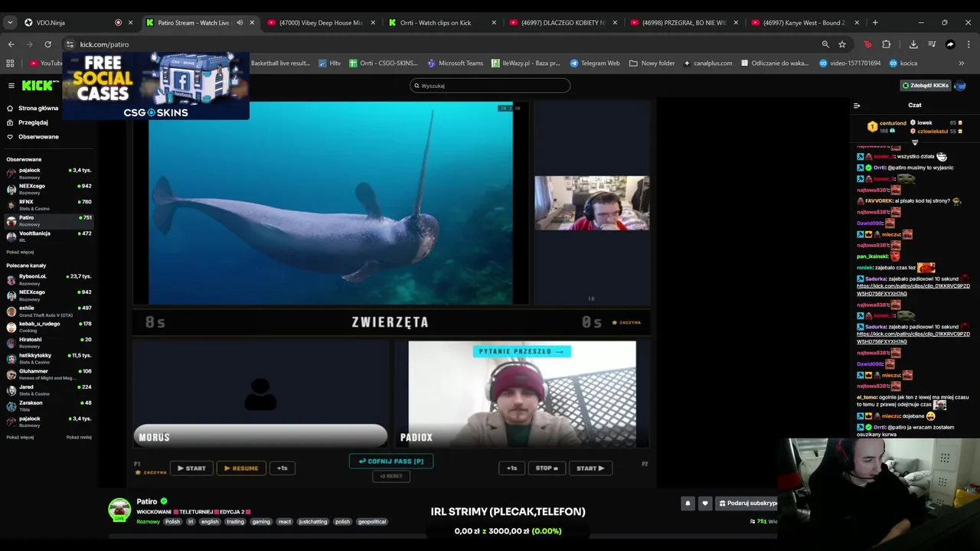
Task: Click the Podaruj subskrypcje gift button
Action: coord(748,503)
